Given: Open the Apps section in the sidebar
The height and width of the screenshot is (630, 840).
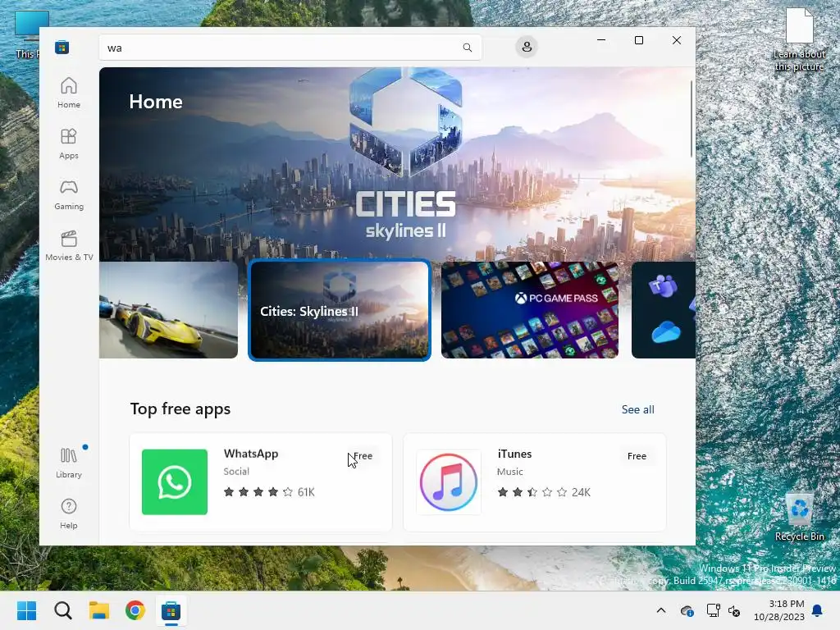Looking at the screenshot, I should click(x=69, y=144).
